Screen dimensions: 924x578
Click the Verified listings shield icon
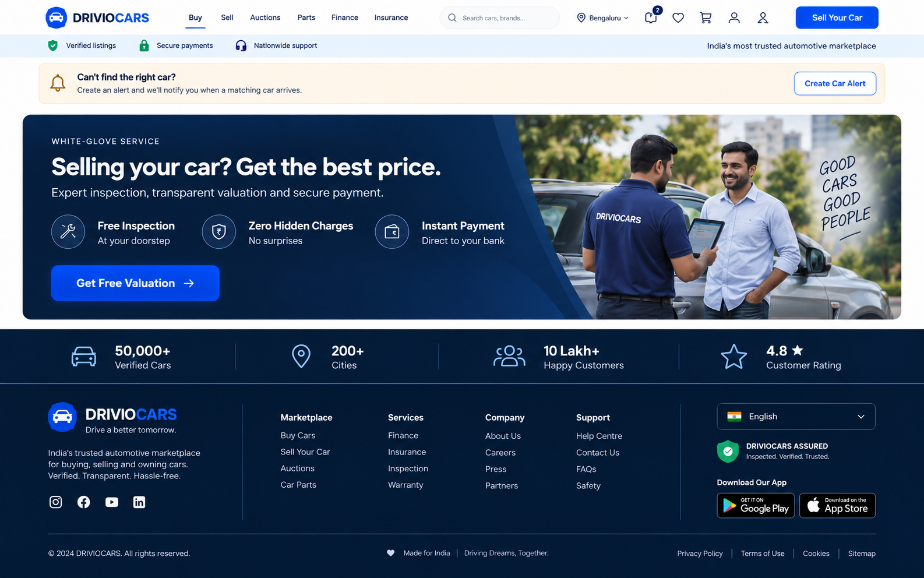pyautogui.click(x=53, y=45)
